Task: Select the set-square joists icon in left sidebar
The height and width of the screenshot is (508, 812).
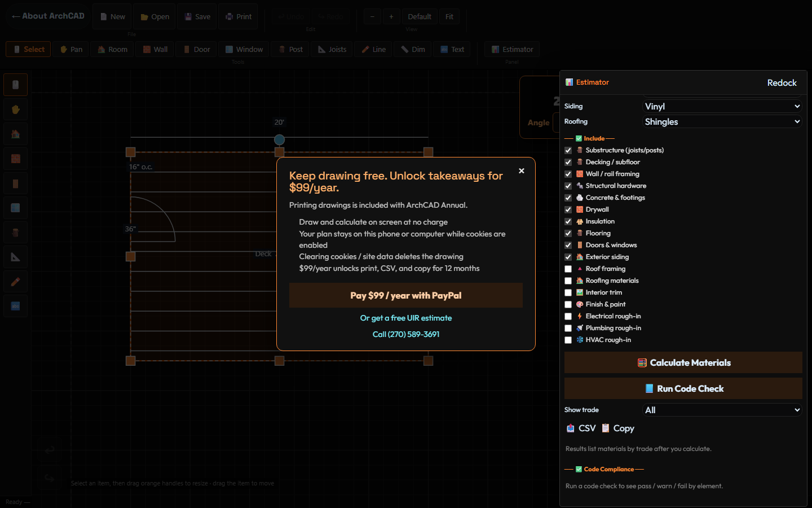Action: click(x=16, y=257)
